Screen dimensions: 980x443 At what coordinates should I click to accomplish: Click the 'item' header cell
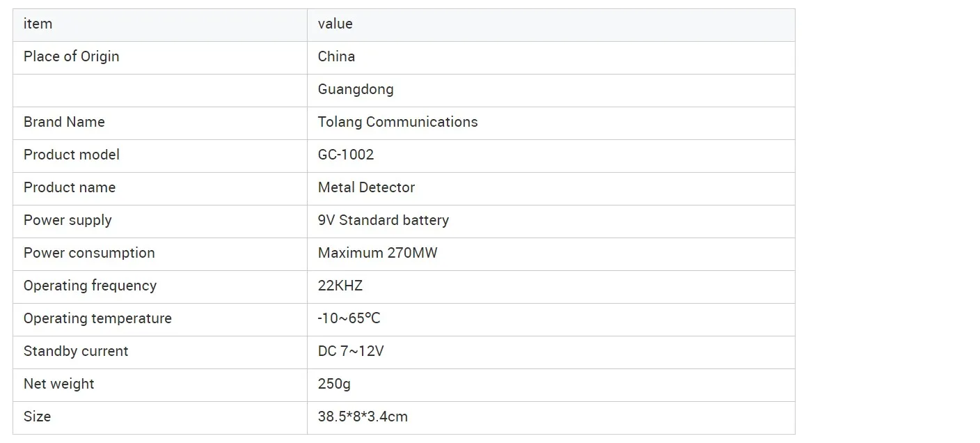tap(38, 24)
